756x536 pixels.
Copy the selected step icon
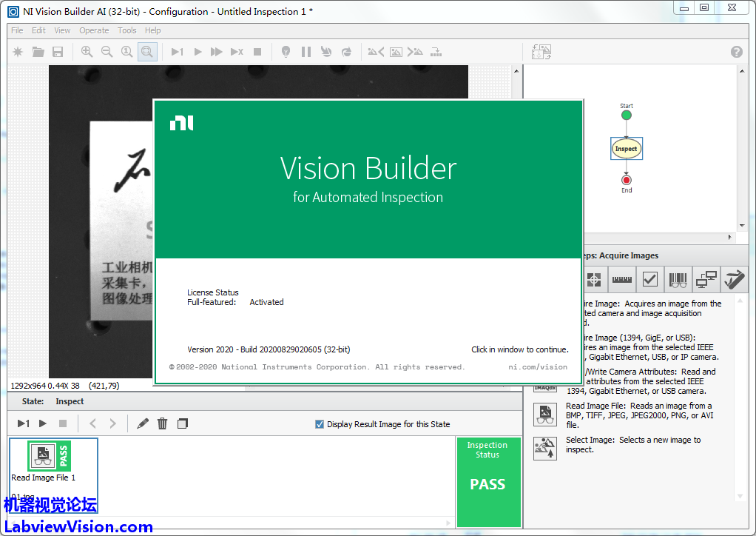[182, 423]
